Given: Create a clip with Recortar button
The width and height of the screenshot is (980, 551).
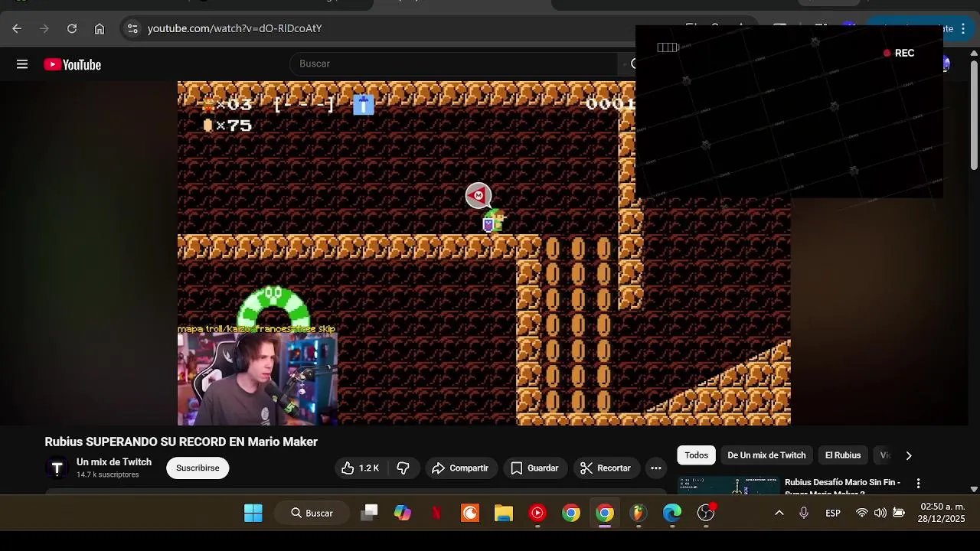Looking at the screenshot, I should [x=606, y=468].
